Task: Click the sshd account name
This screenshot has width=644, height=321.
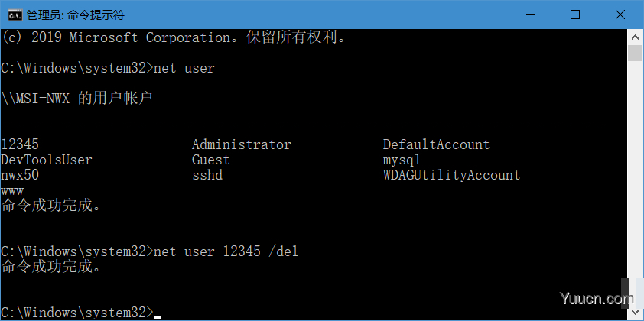Action: pyautogui.click(x=207, y=175)
